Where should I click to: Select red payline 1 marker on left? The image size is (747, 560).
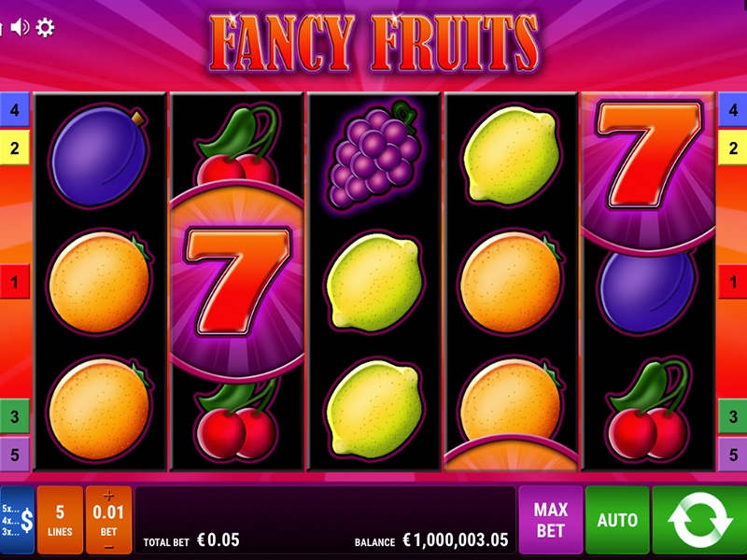click(14, 282)
